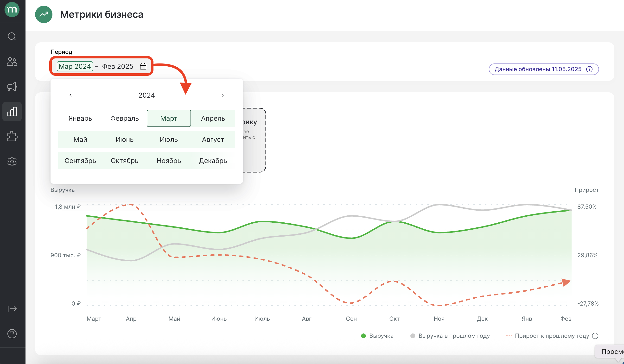Viewport: 624px width, 364px height.
Task: Choose Декабрь in the month grid
Action: (x=213, y=161)
